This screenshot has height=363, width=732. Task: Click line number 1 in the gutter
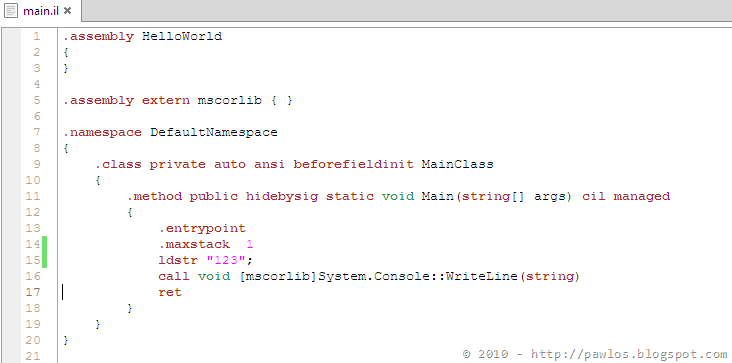(36, 36)
